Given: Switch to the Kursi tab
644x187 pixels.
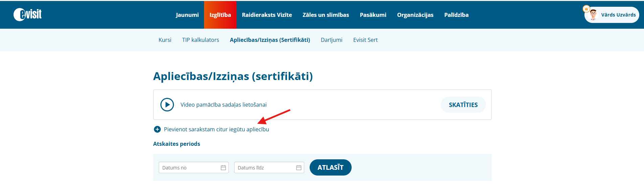Looking at the screenshot, I should [x=165, y=40].
